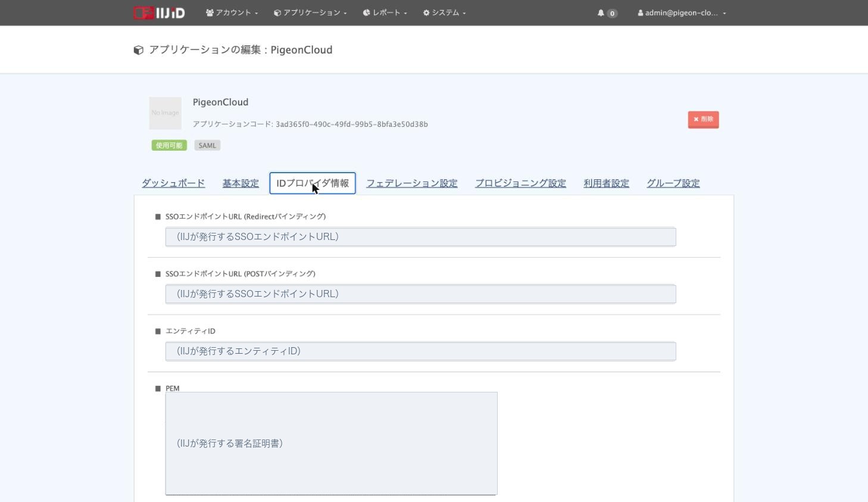The height and width of the screenshot is (502, 868).
Task: Click the cube icon beside page title
Action: tap(139, 50)
